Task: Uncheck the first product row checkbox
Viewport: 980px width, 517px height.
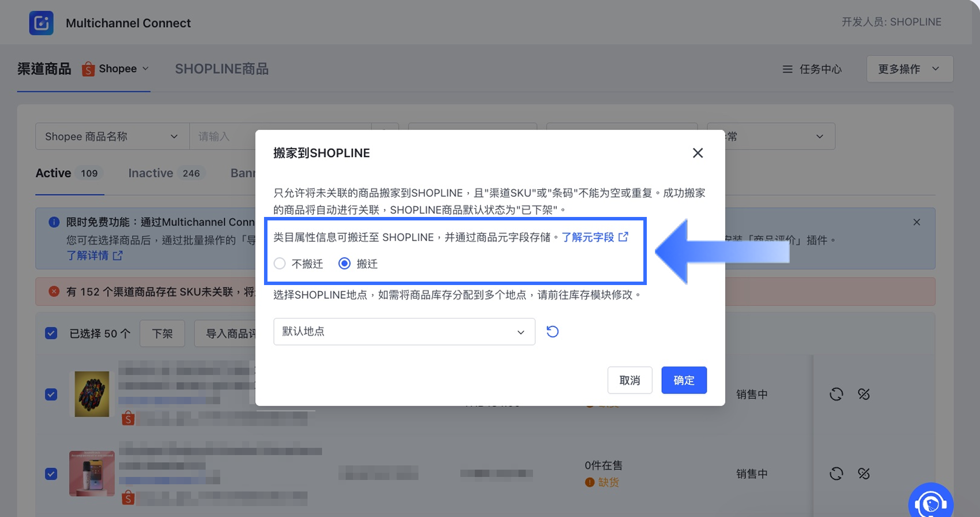Action: [x=51, y=395]
